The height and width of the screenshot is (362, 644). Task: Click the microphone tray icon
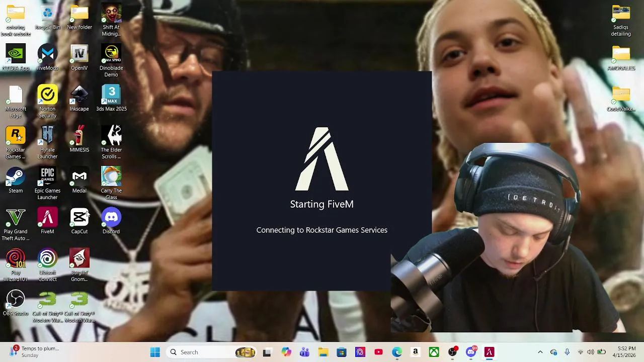click(x=567, y=352)
